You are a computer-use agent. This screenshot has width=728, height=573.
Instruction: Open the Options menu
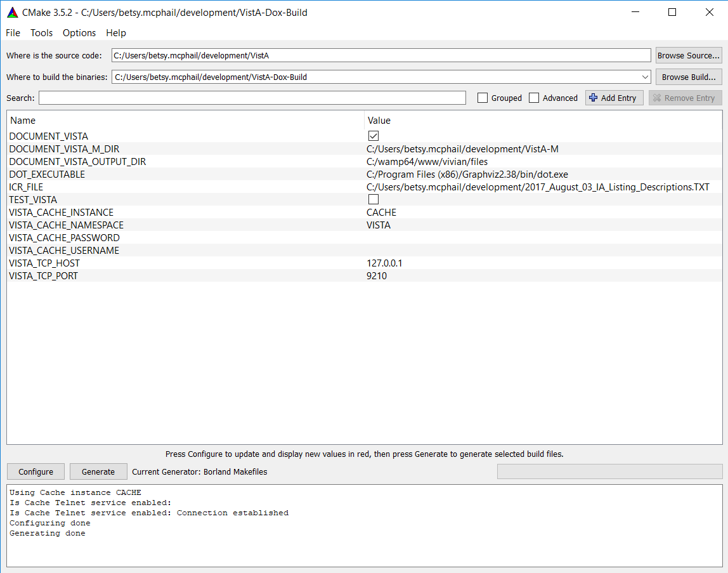(79, 33)
